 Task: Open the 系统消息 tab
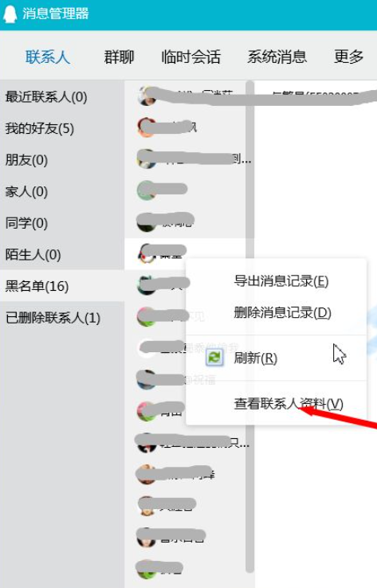tap(277, 57)
